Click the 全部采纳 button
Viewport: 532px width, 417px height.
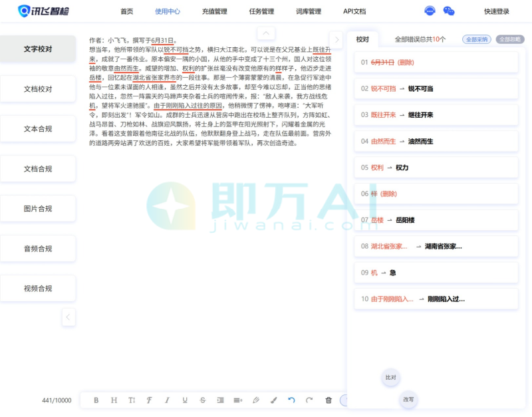point(476,40)
